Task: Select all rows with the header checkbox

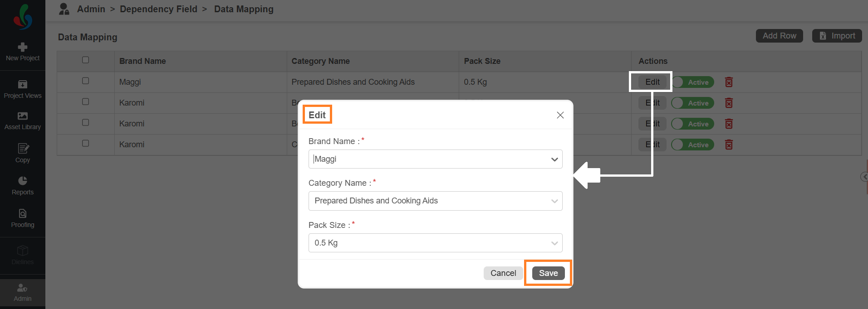Action: pyautogui.click(x=85, y=60)
